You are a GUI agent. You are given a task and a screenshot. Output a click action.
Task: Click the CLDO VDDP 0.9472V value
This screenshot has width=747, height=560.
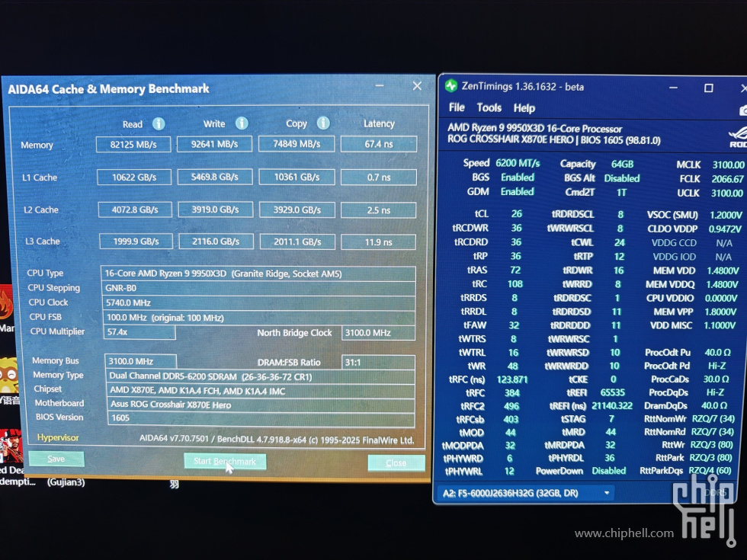725,229
